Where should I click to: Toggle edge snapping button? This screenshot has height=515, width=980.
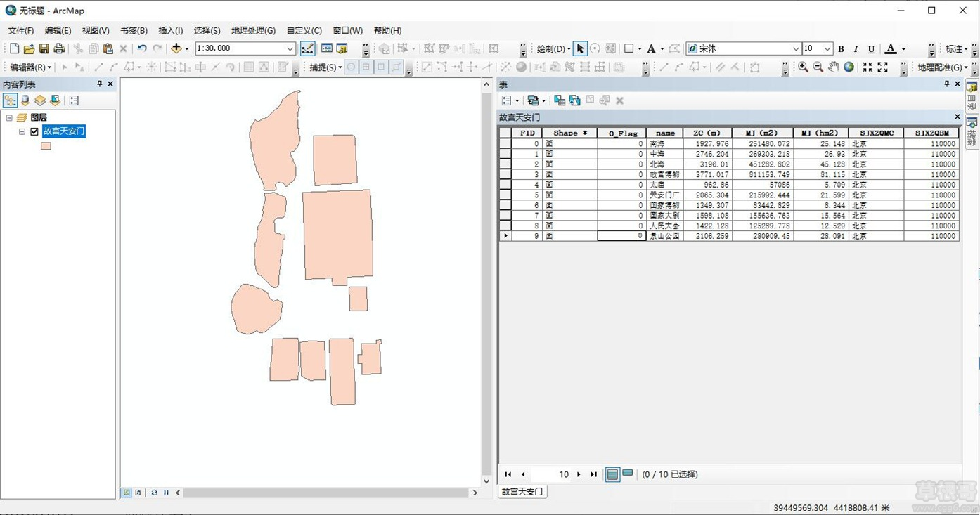pyautogui.click(x=396, y=67)
